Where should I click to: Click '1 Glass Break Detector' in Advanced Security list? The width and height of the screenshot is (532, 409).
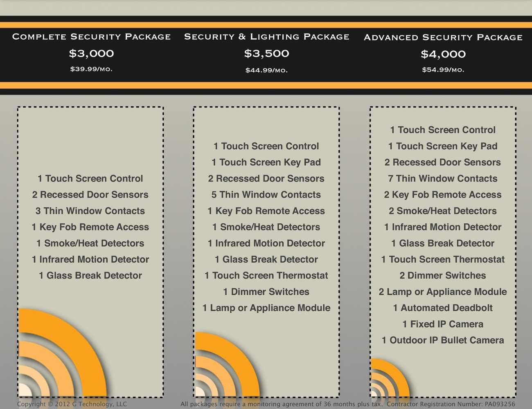443,243
